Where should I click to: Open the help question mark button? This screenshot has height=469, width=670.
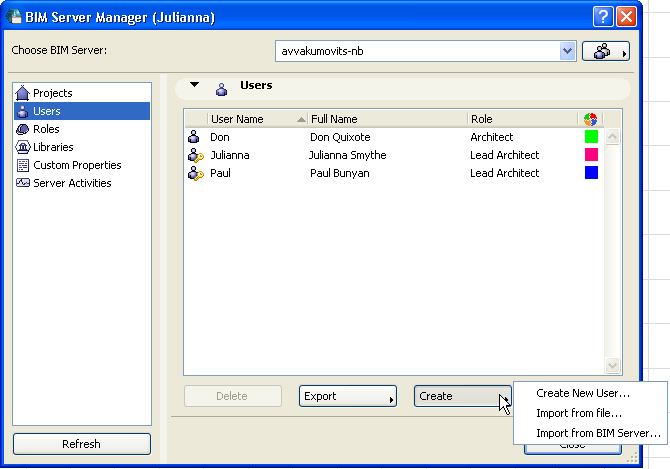pos(603,17)
